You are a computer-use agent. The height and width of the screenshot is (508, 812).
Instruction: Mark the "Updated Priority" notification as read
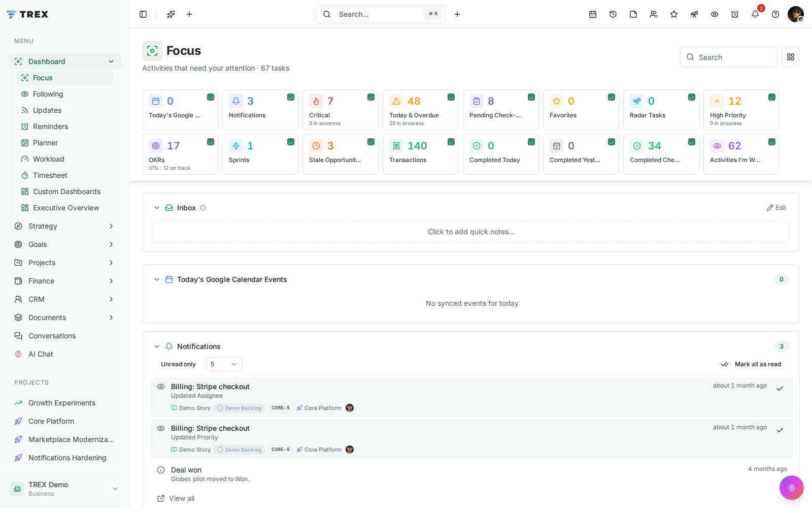tap(780, 430)
